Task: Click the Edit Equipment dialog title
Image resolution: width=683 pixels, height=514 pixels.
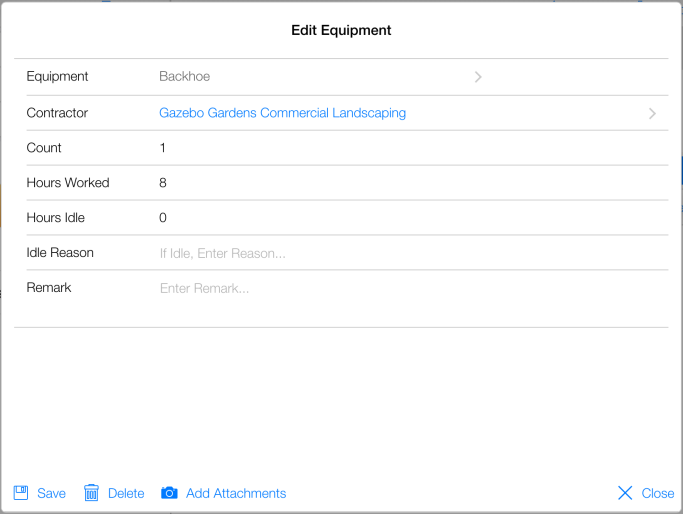Action: tap(341, 30)
